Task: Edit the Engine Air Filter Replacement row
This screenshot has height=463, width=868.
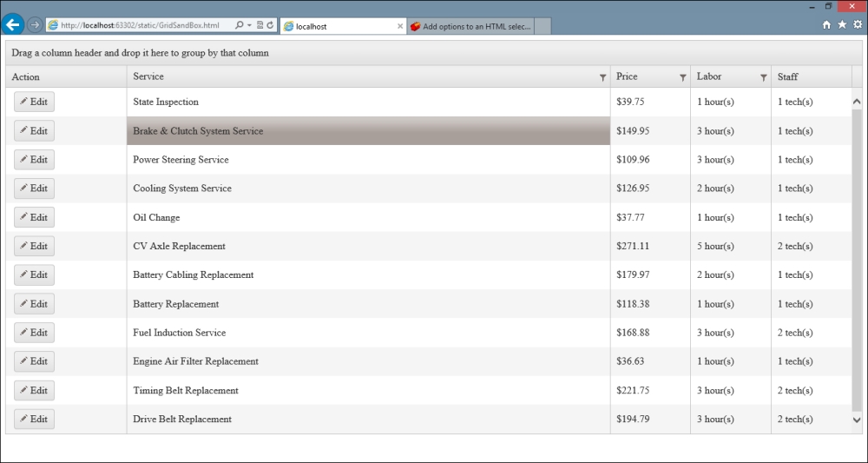Action: click(x=35, y=361)
